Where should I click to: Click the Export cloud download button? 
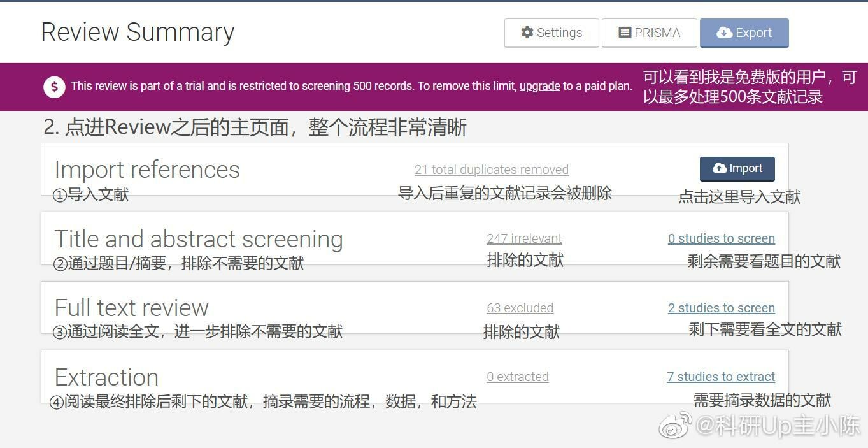click(x=744, y=33)
